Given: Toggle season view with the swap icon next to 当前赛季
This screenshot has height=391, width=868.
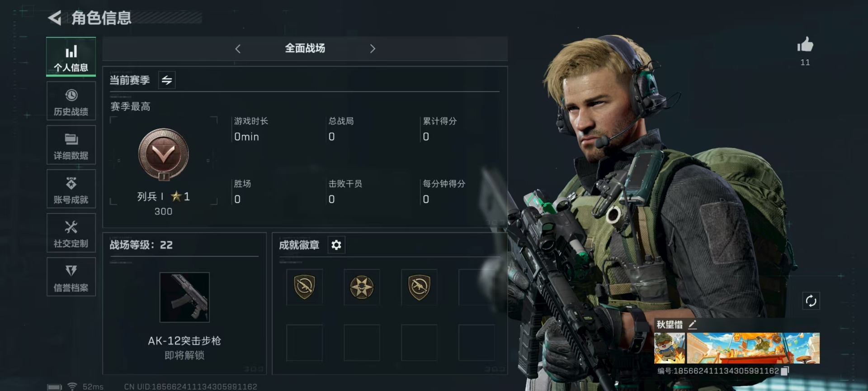Looking at the screenshot, I should pyautogui.click(x=167, y=80).
